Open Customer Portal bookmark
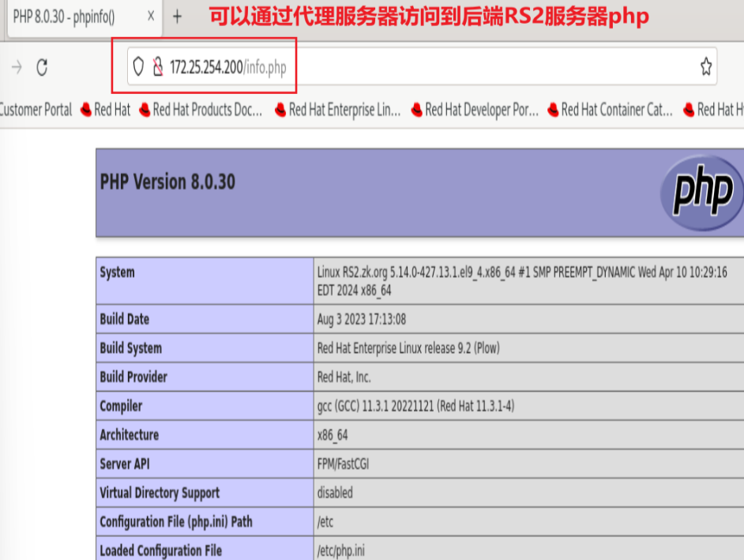744x560 pixels. tap(36, 110)
